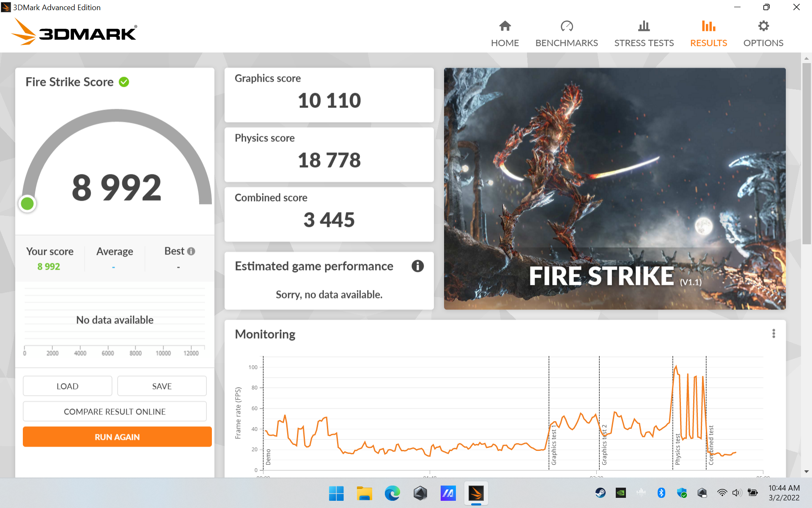Click the 3DMark taskbar icon
The width and height of the screenshot is (812, 508).
pyautogui.click(x=476, y=493)
